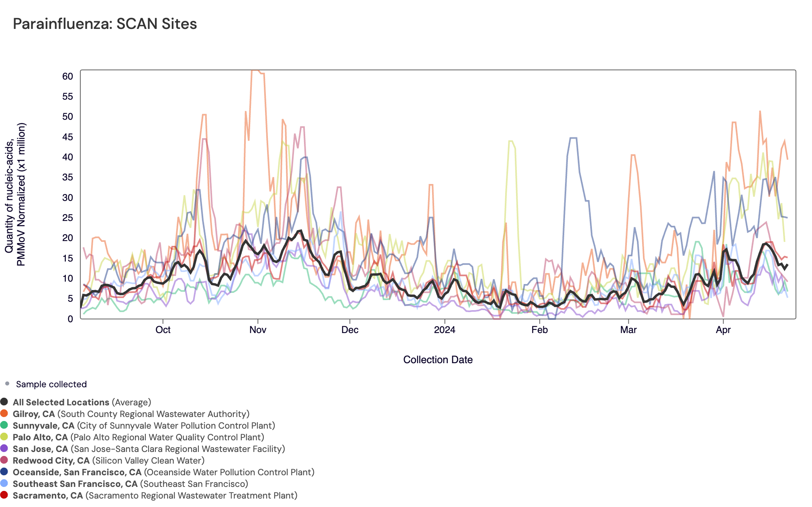Click the Southeast San Francisco light-blue legend dot
812x507 pixels.
click(x=4, y=483)
